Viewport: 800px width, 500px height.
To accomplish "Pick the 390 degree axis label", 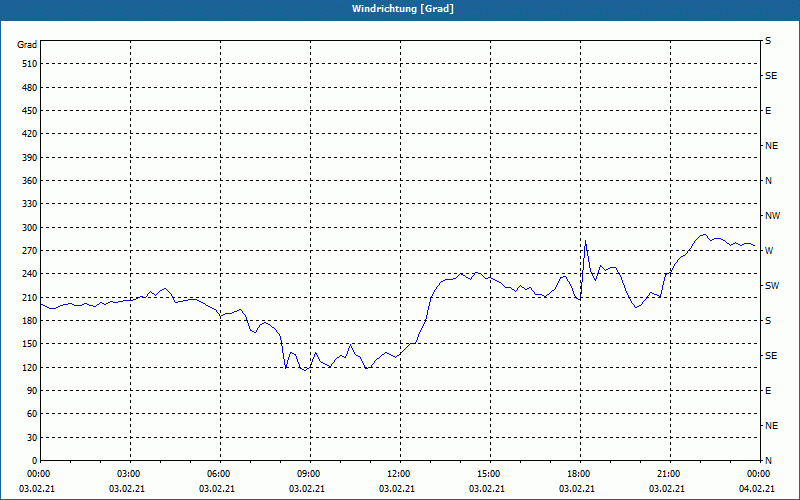I will coord(30,158).
